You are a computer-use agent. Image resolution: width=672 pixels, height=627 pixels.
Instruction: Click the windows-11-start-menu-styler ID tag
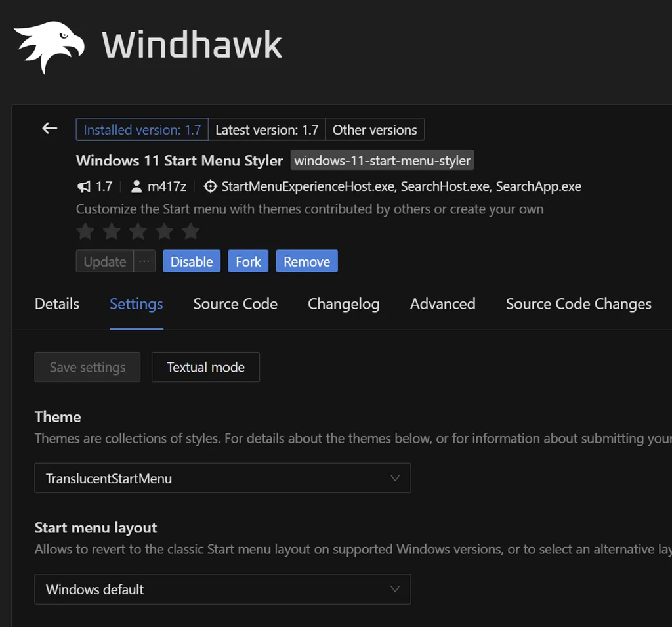(x=383, y=160)
